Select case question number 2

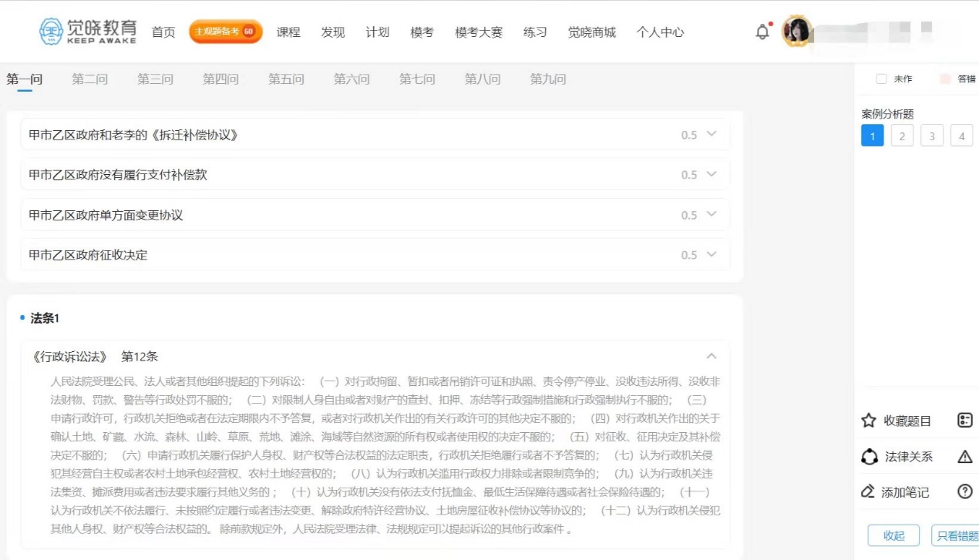tap(902, 136)
